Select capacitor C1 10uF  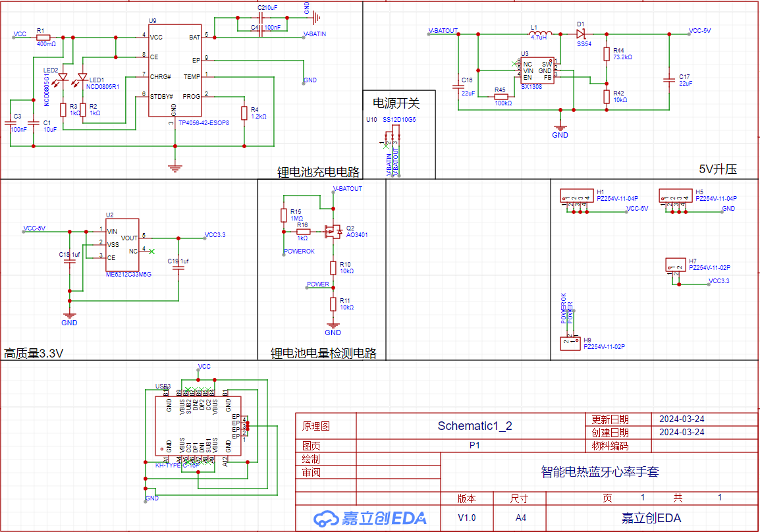34,122
